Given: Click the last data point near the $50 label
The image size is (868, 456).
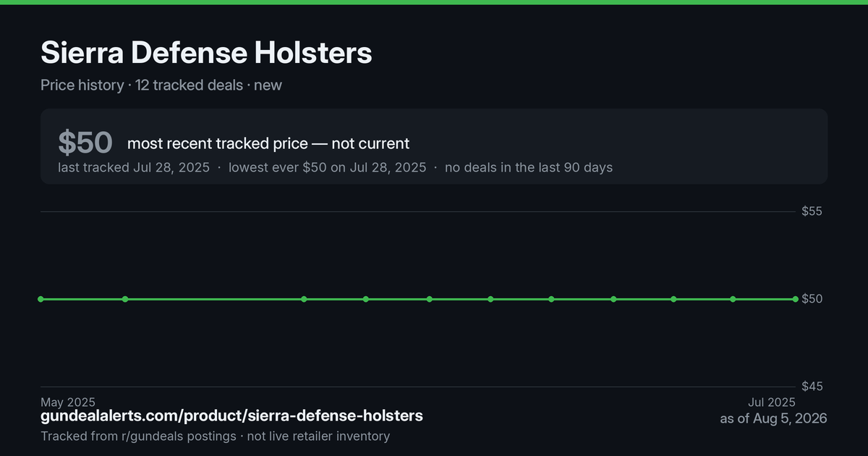Looking at the screenshot, I should (796, 299).
